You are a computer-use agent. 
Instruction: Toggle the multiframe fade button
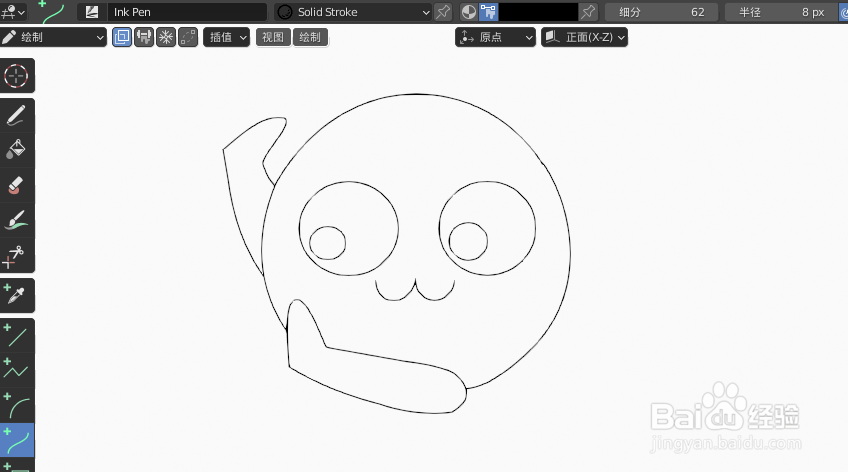[x=188, y=37]
